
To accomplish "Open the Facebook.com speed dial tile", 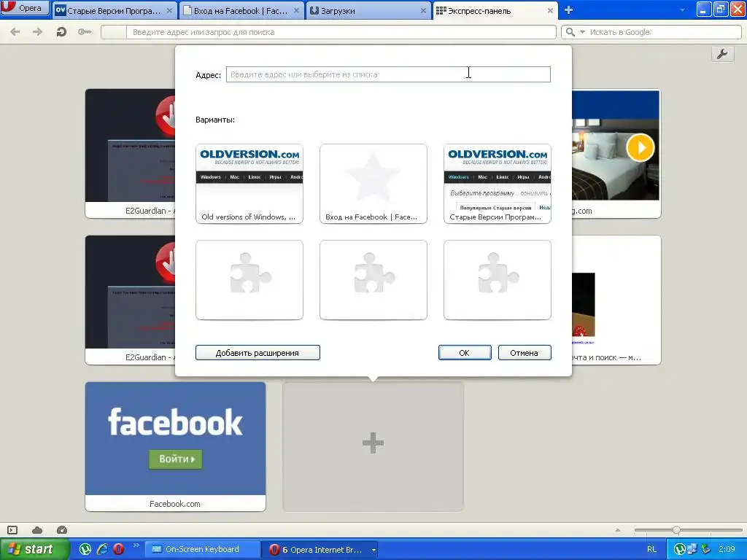I will (175, 447).
